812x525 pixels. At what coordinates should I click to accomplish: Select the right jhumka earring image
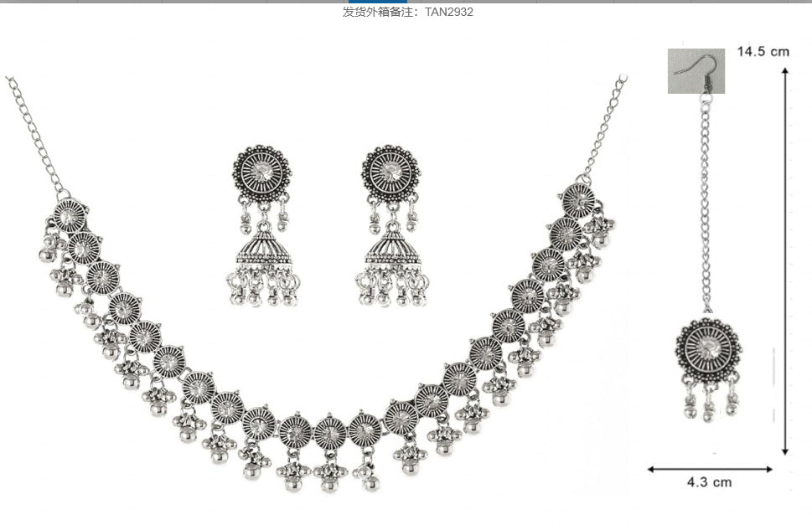click(x=392, y=225)
